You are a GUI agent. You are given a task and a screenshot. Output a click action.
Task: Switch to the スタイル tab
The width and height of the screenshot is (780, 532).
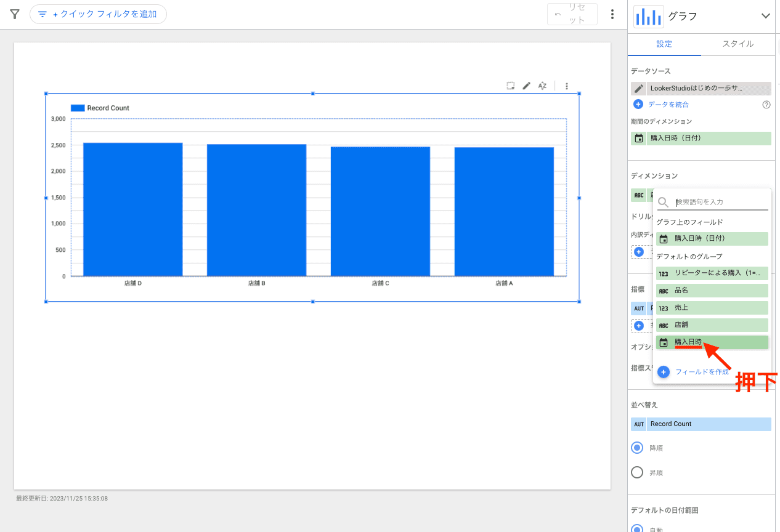(737, 44)
